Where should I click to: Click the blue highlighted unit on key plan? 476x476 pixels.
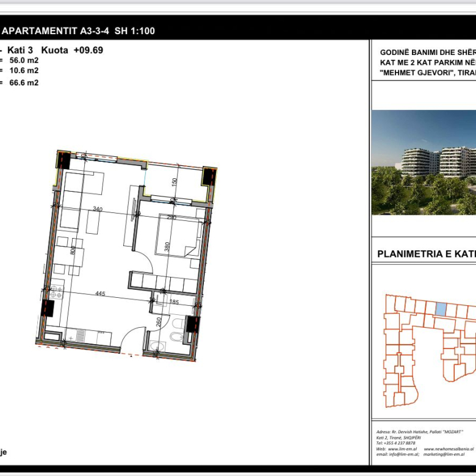click(441, 309)
